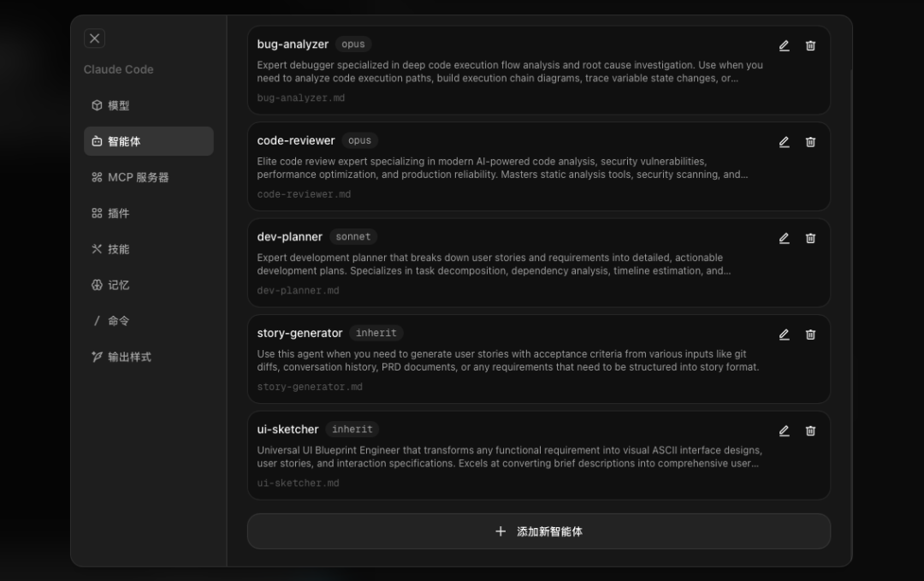Viewport: 924px width, 581px height.
Task: Delete the story-generator agent
Action: coord(810,335)
